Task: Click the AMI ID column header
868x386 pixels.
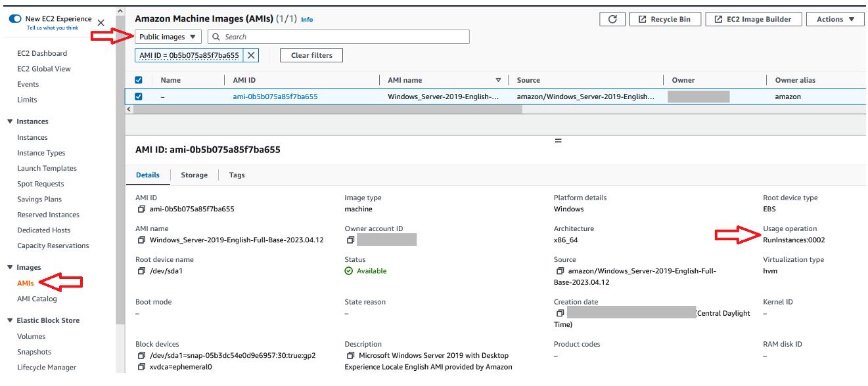Action: tap(244, 80)
